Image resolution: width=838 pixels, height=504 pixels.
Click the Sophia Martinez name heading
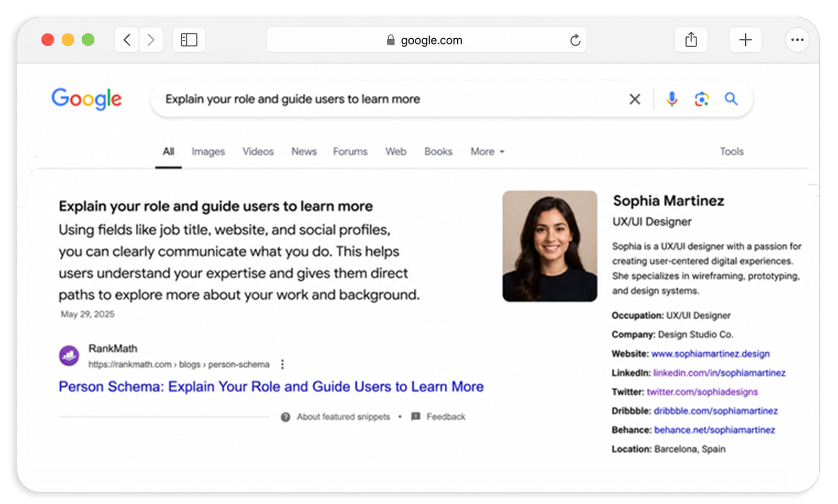click(x=668, y=201)
